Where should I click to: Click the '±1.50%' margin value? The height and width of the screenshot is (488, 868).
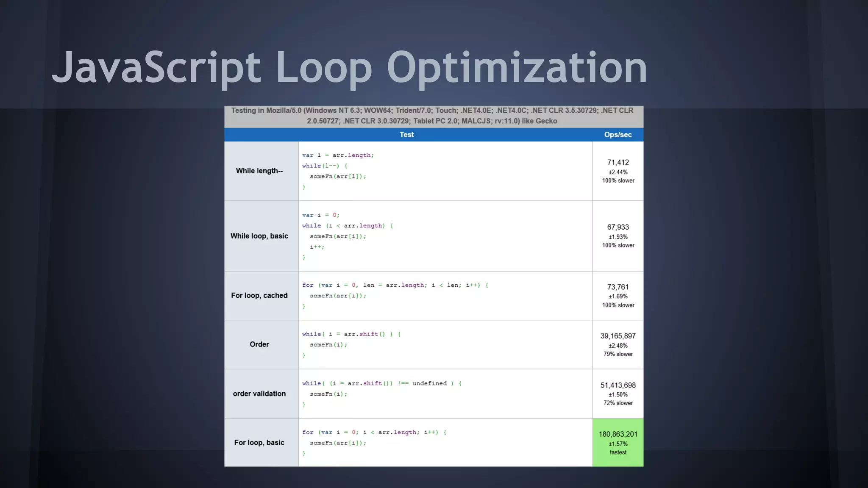coord(618,394)
